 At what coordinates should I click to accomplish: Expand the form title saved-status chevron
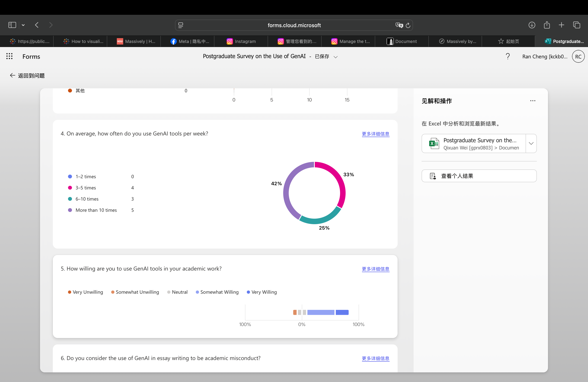[x=336, y=57]
